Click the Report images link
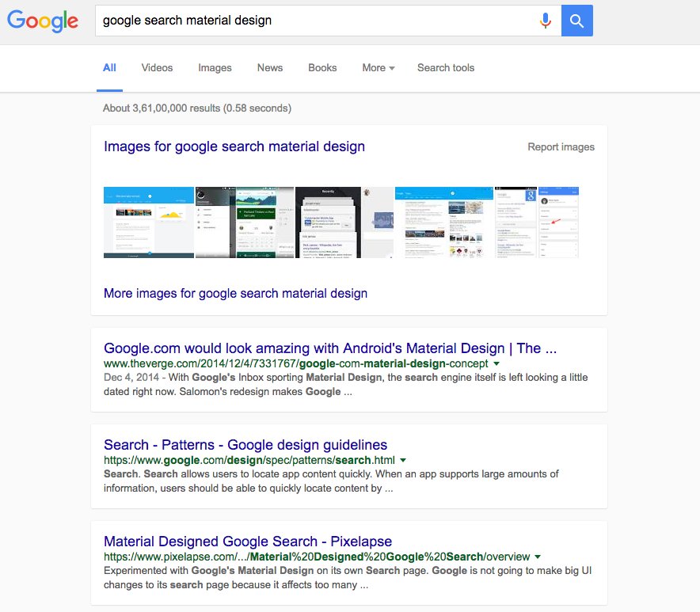This screenshot has width=700, height=612. (561, 147)
